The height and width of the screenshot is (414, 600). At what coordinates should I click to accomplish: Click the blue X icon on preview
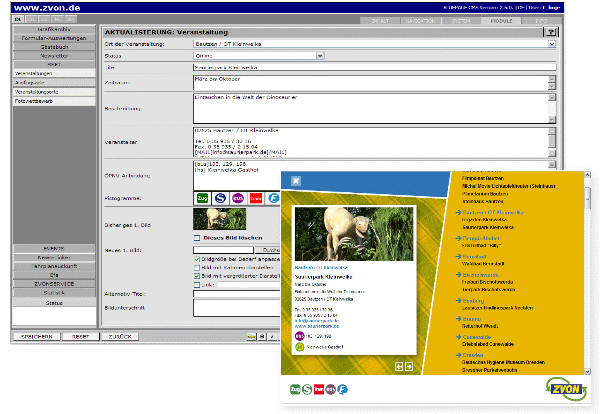click(x=296, y=181)
